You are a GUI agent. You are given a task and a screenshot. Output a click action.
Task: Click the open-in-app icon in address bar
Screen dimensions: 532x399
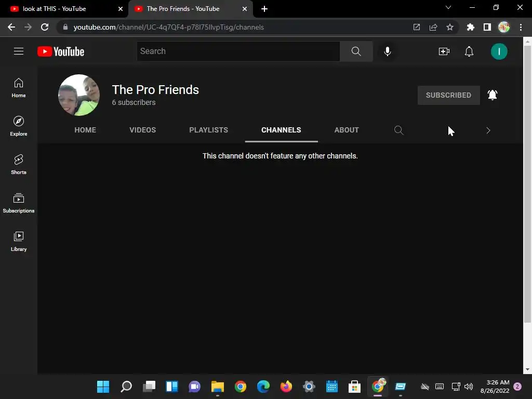pos(416,27)
